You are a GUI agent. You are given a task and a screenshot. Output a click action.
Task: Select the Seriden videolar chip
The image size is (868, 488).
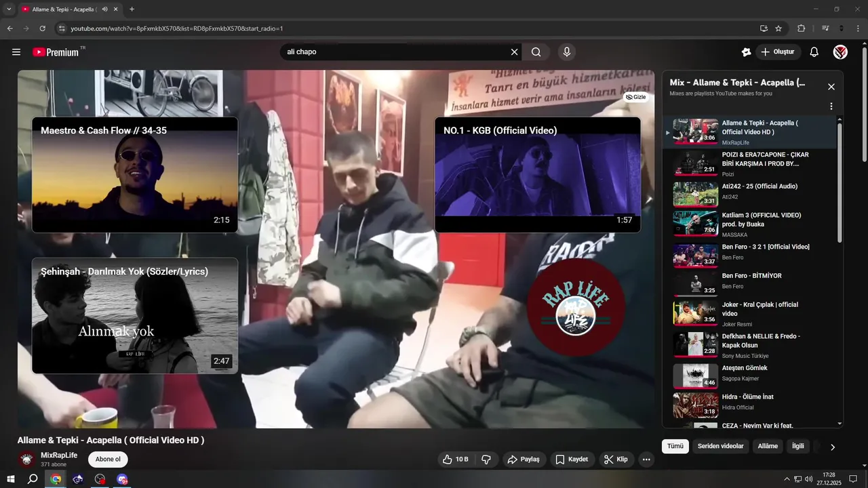click(x=721, y=446)
